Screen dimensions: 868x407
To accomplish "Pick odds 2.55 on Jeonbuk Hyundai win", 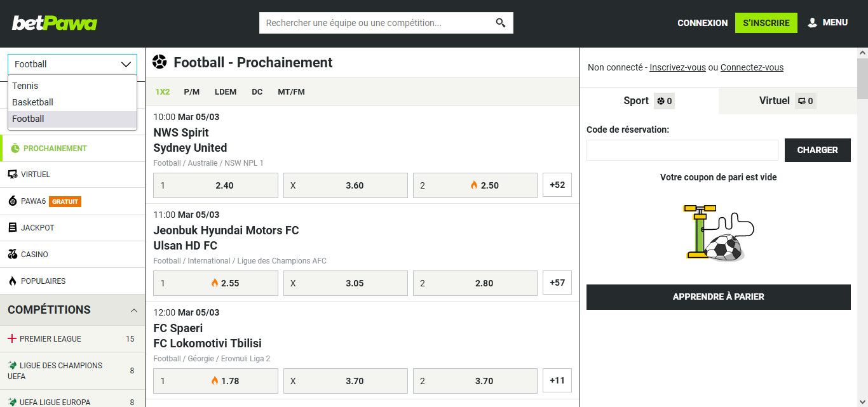I will click(216, 283).
